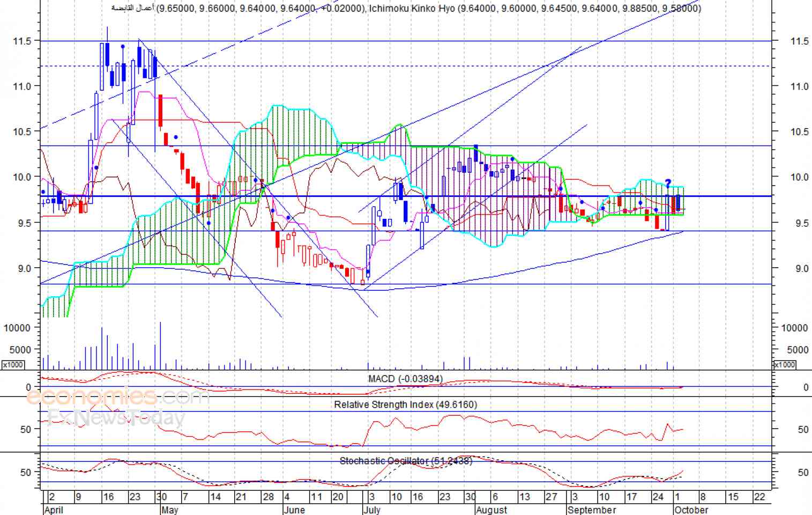Select the left axis 10.5 price label

pyautogui.click(x=22, y=131)
